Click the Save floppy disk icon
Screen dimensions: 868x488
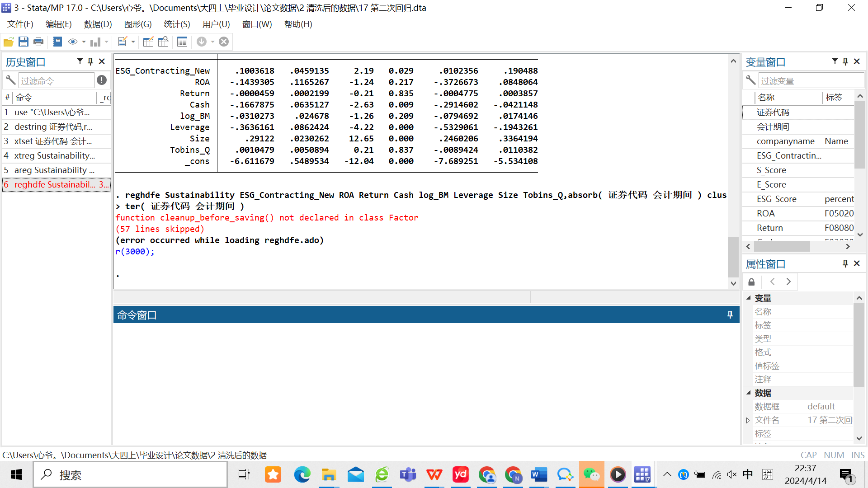click(24, 42)
